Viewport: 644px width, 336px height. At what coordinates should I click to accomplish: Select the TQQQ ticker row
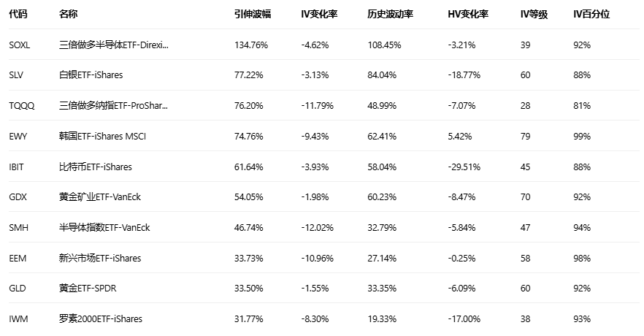click(21, 105)
